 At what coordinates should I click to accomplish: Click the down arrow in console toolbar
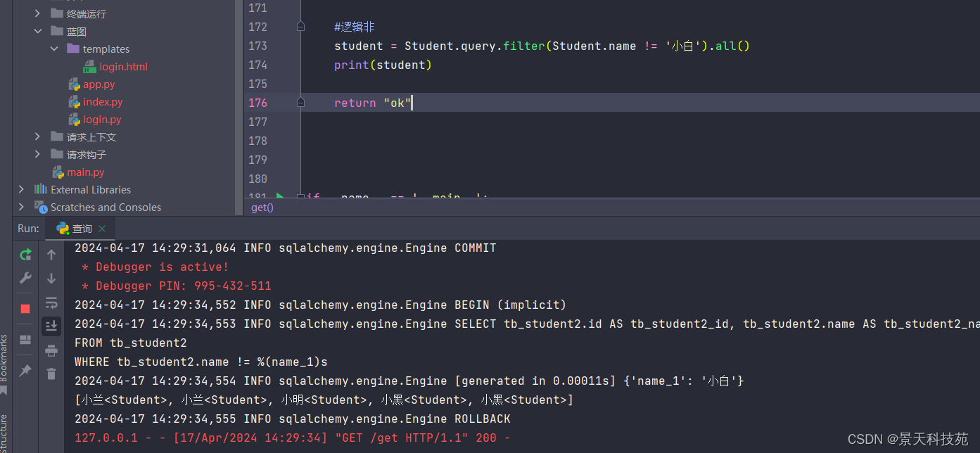point(51,279)
